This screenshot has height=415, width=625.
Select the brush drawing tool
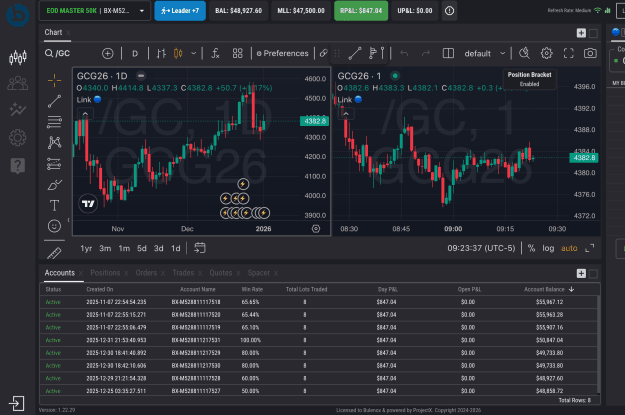point(55,185)
